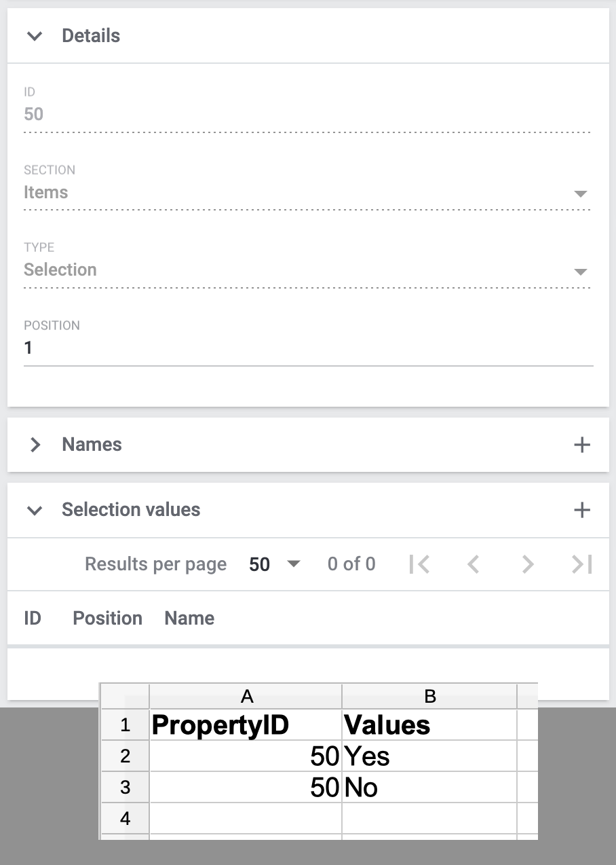Go to previous results page
Viewport: 616px width, 865px height.
coord(474,564)
